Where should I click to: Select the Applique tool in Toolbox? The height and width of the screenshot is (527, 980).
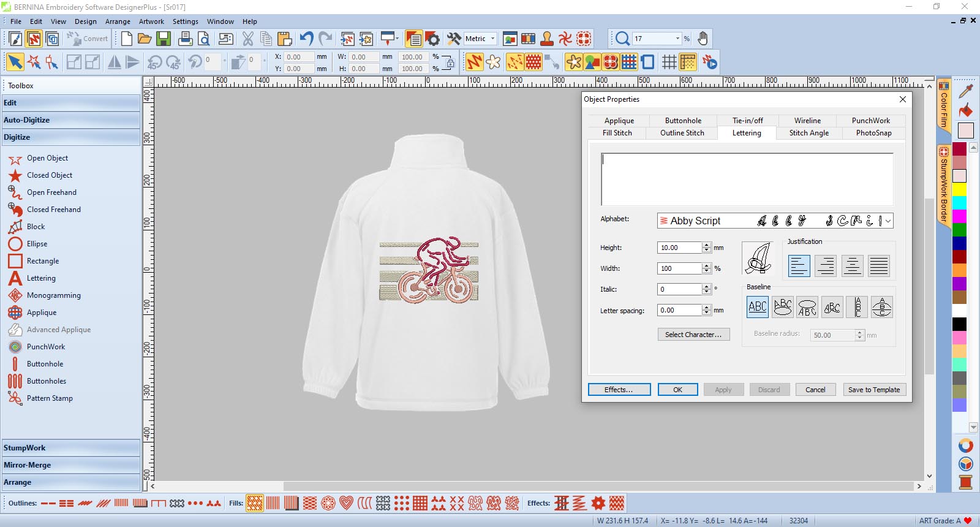(x=32, y=313)
